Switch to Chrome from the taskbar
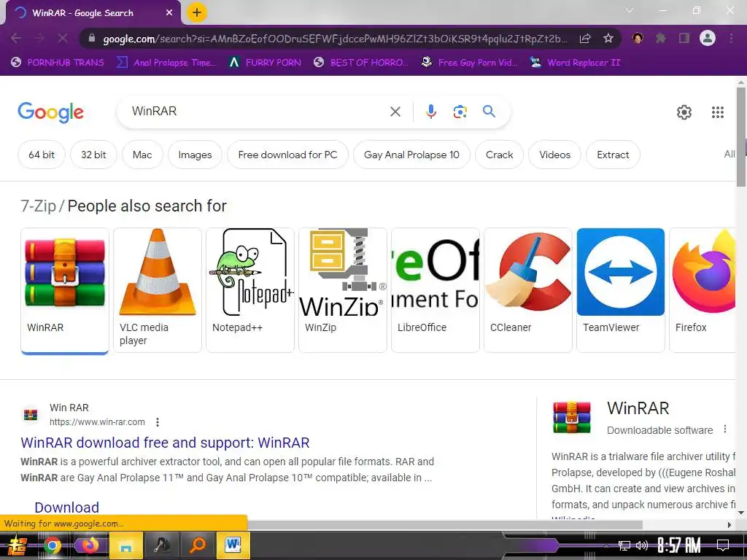Screen dimensions: 747x560 point(53,545)
